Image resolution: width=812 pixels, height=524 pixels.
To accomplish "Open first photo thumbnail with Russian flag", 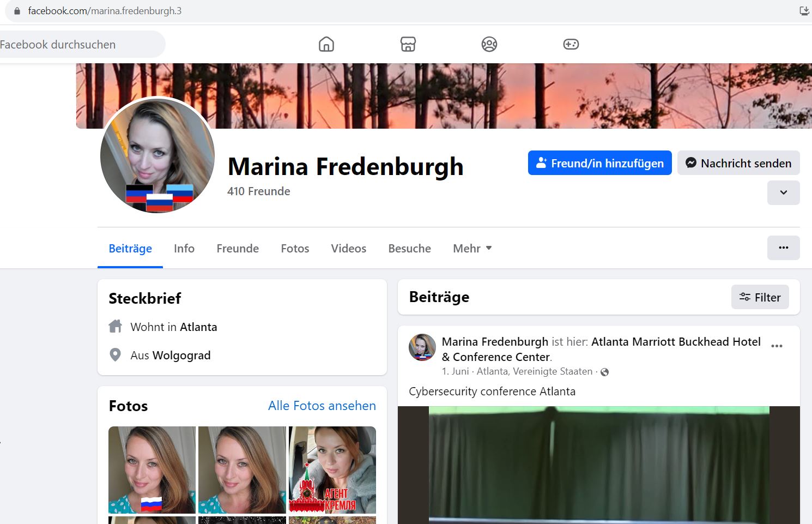I will (152, 470).
